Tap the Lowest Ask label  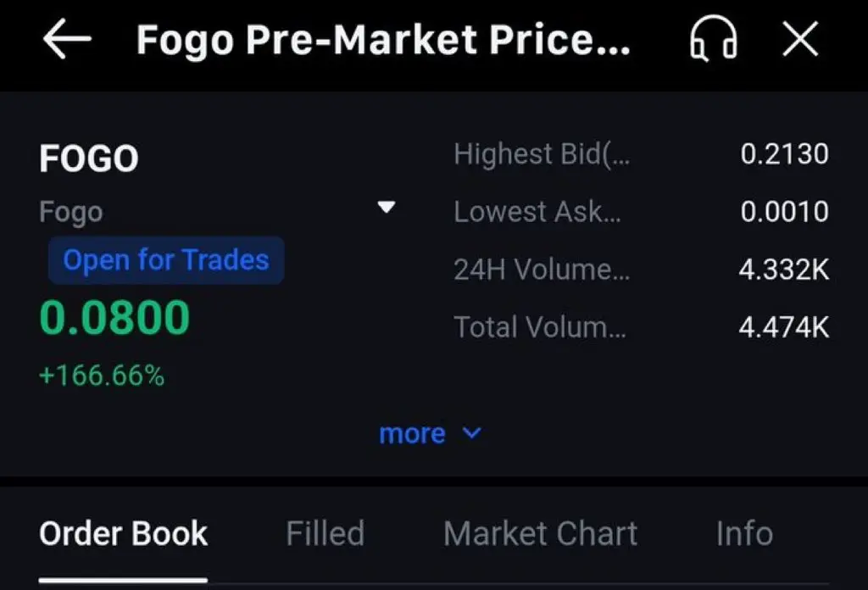537,211
